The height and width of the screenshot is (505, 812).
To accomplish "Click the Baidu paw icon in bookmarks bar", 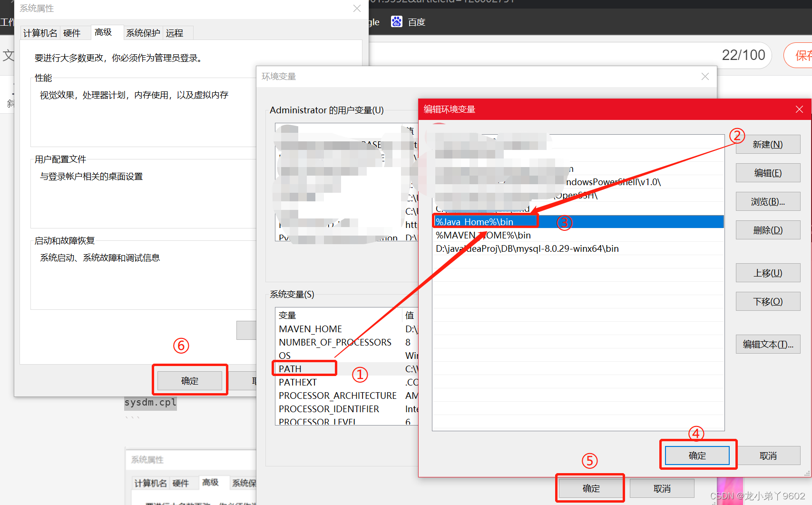I will tap(396, 21).
